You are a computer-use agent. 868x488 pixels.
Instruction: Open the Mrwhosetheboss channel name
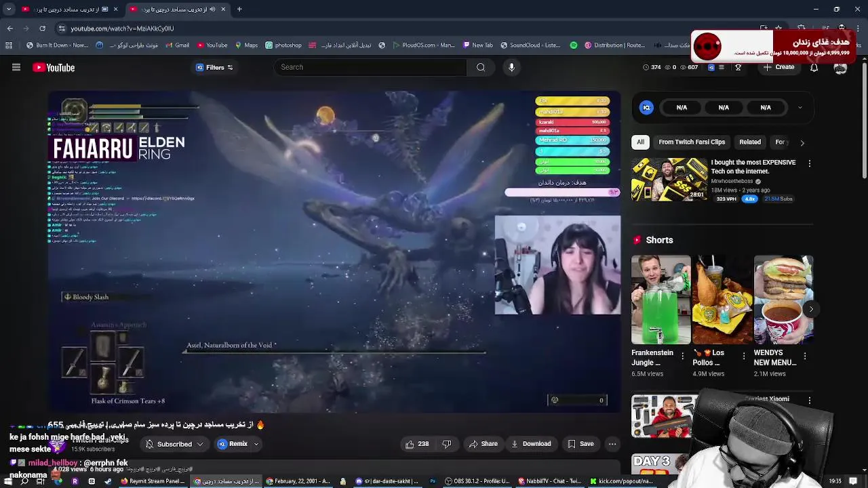(x=732, y=182)
